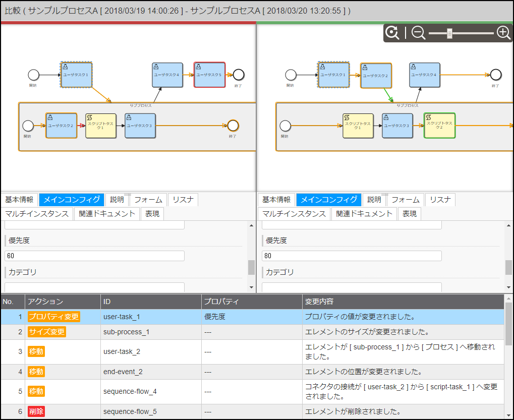This screenshot has height=420, width=514.
Task: Open リスナ tab in right panel
Action: point(440,200)
